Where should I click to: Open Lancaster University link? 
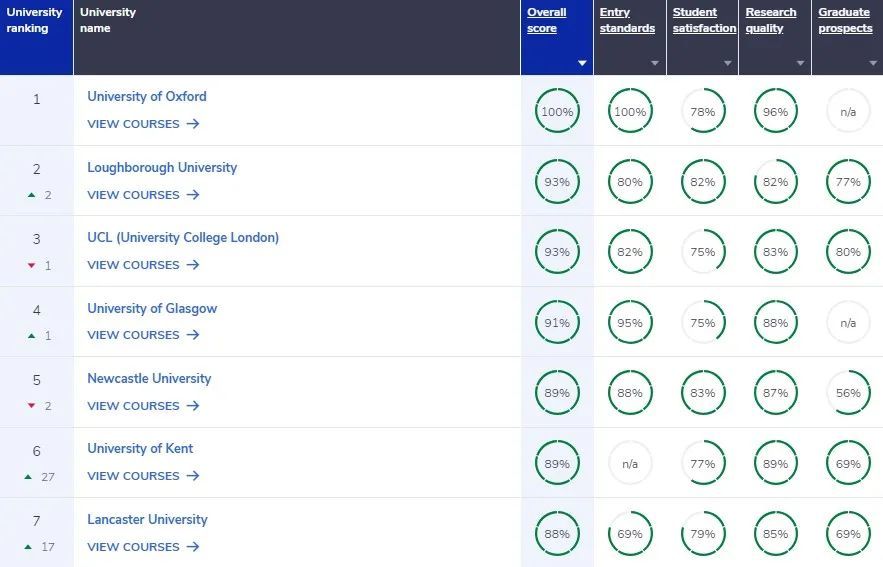[148, 519]
